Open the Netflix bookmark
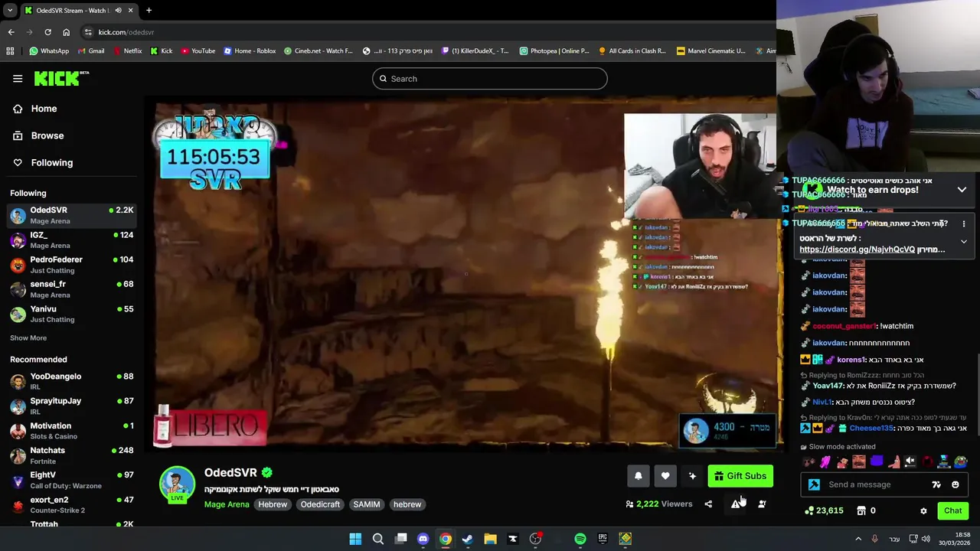 point(127,51)
